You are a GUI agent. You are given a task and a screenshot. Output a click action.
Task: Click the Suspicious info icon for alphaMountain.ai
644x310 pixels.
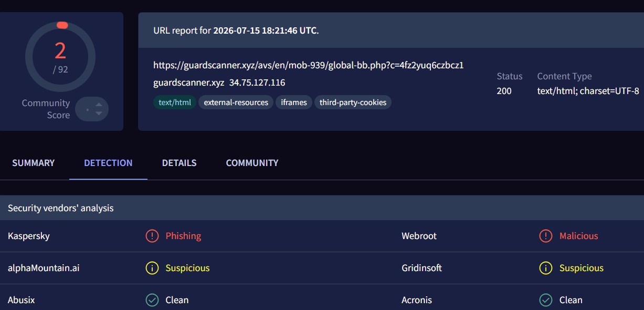152,268
